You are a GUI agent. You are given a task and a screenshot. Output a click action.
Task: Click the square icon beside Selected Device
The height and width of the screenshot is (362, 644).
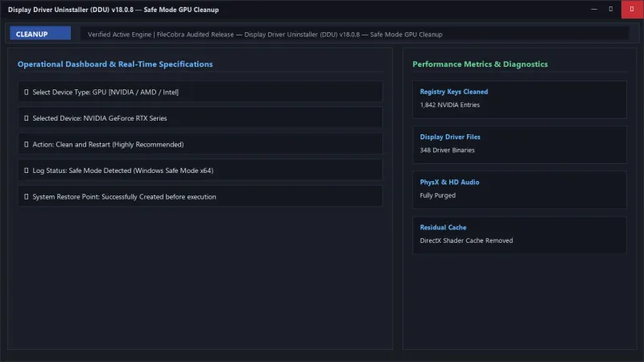pos(27,118)
